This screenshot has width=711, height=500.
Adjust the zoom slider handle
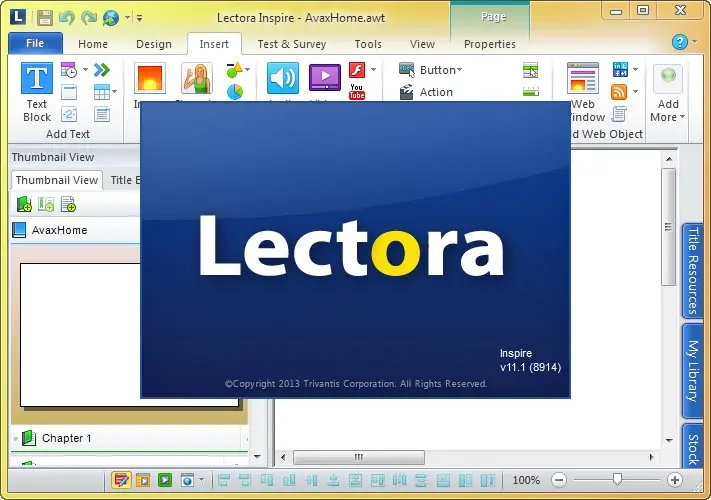coord(617,479)
